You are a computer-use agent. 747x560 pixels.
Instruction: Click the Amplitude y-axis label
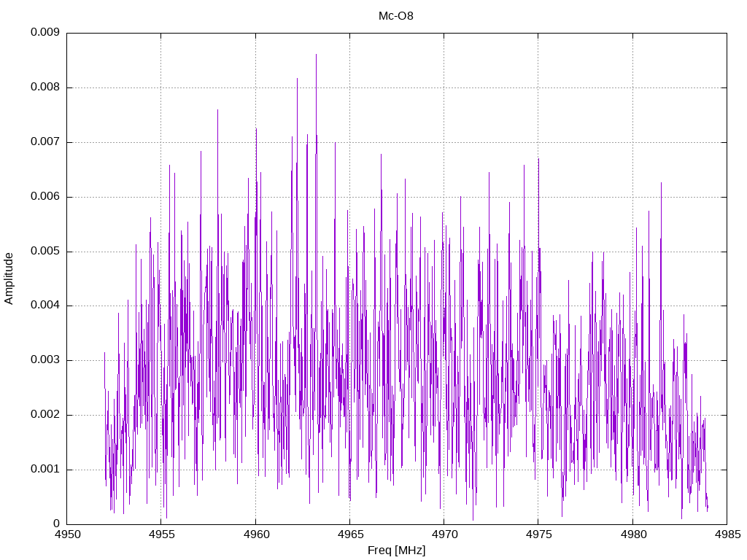[9, 279]
